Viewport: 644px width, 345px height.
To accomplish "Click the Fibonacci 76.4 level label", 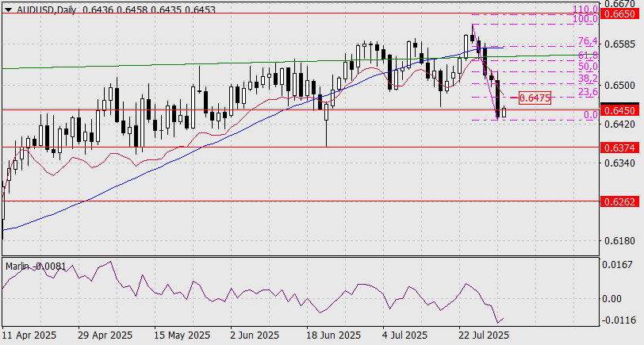I will point(588,41).
